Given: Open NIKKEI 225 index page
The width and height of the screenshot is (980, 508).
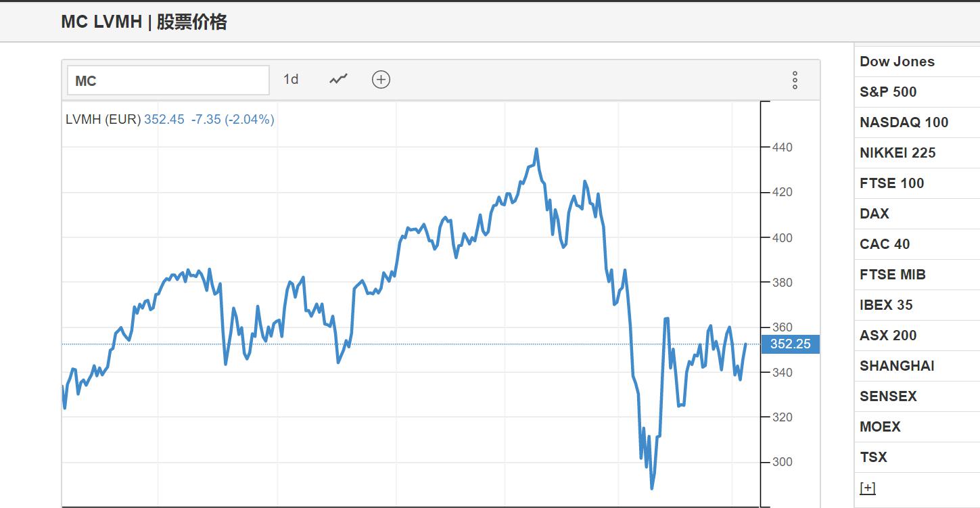Looking at the screenshot, I should 897,153.
